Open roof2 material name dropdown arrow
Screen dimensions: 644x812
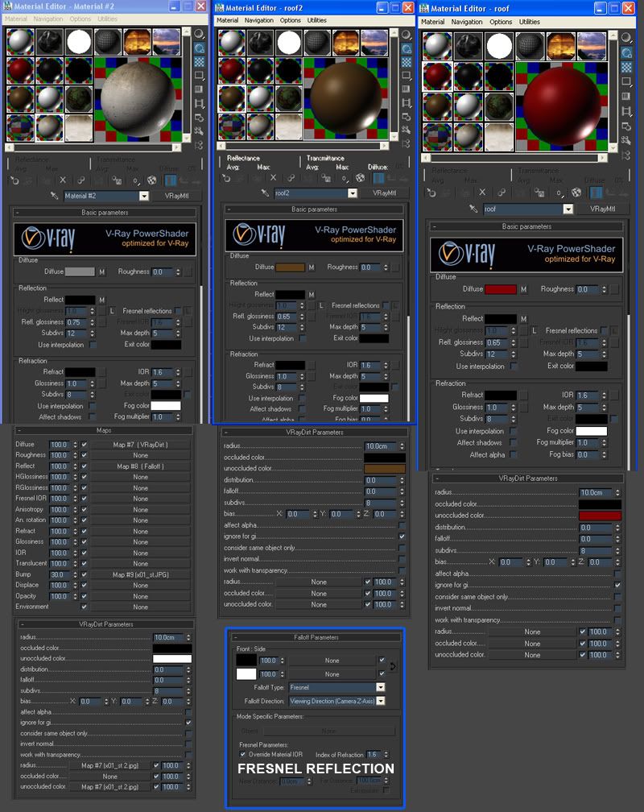point(353,193)
